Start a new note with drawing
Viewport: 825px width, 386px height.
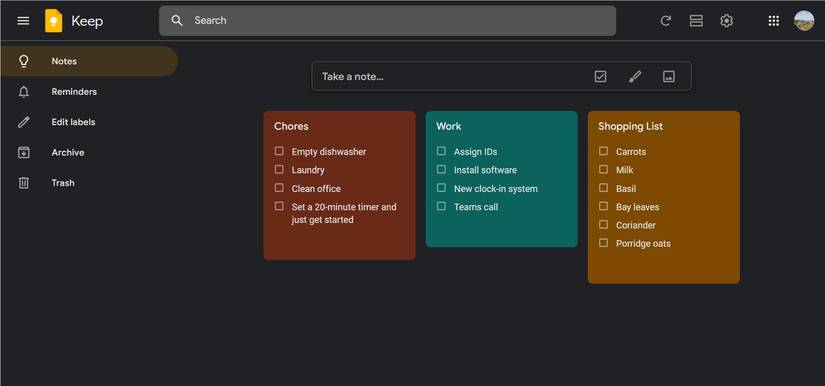click(x=635, y=76)
